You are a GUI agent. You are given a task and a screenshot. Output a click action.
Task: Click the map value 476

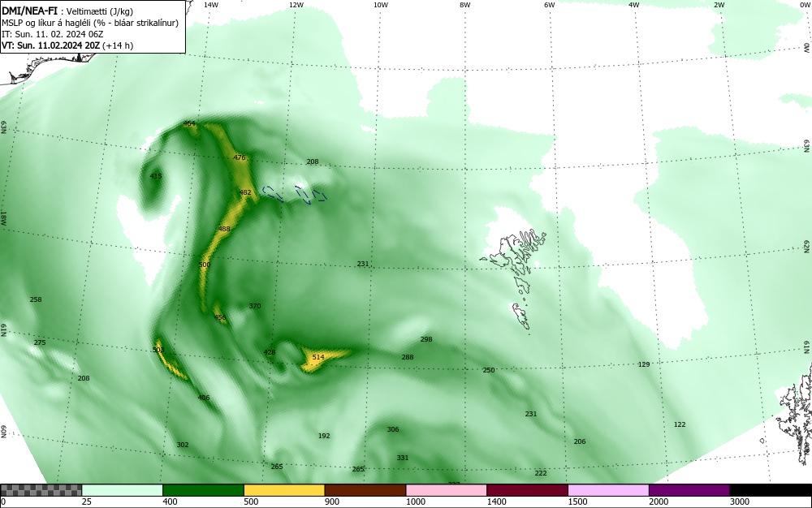point(240,157)
